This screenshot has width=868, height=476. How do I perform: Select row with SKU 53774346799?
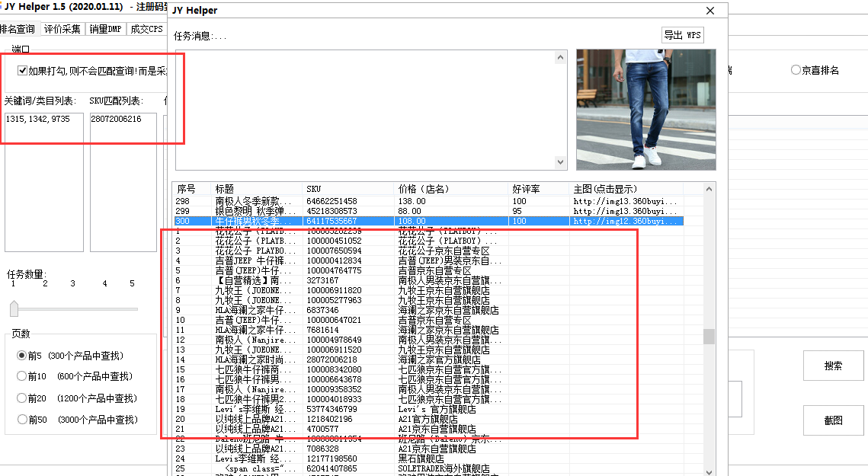tap(428, 409)
